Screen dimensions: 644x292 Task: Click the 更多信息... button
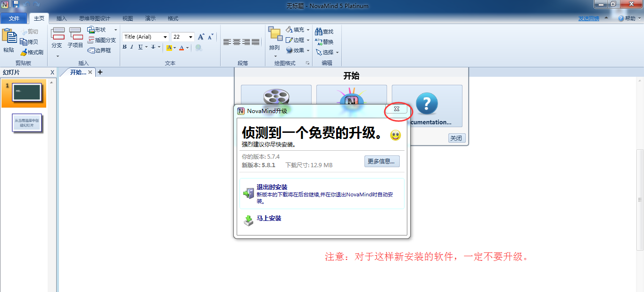(x=382, y=161)
